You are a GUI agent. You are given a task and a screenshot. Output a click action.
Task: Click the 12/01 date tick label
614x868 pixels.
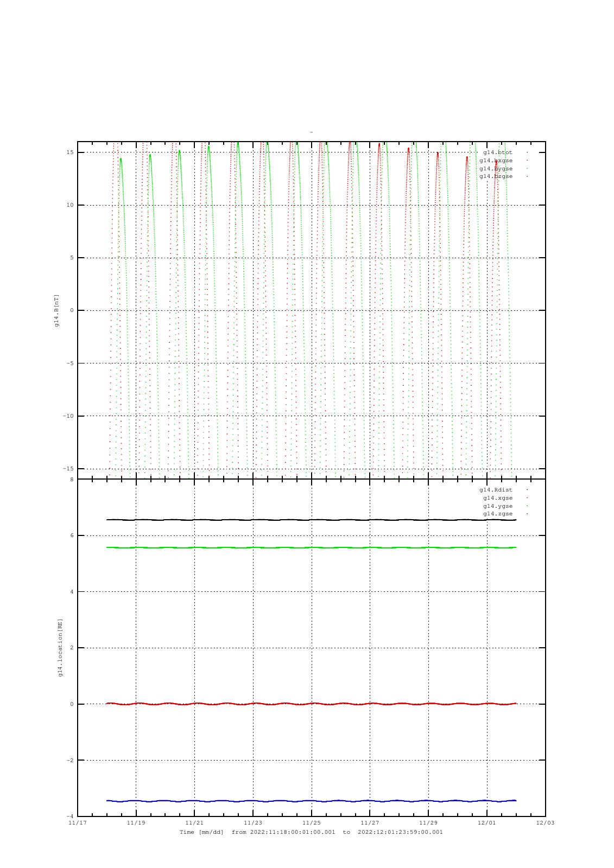[x=487, y=822]
